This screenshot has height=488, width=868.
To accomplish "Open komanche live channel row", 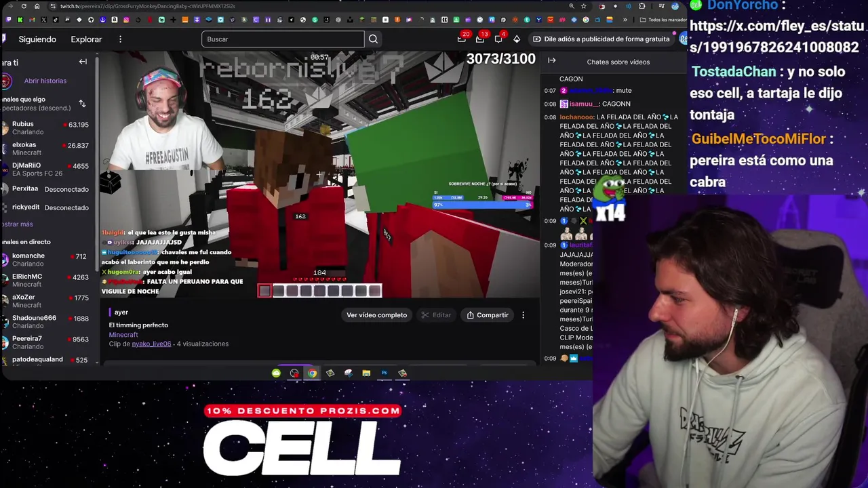I will coord(45,260).
